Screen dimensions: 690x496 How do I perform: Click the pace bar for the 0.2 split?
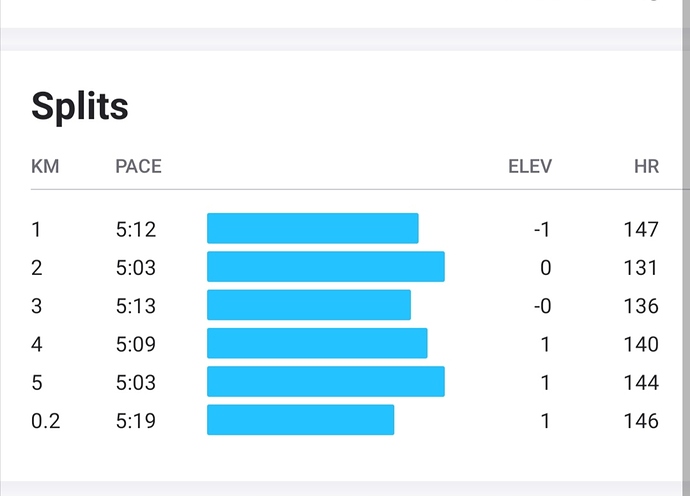[300, 420]
